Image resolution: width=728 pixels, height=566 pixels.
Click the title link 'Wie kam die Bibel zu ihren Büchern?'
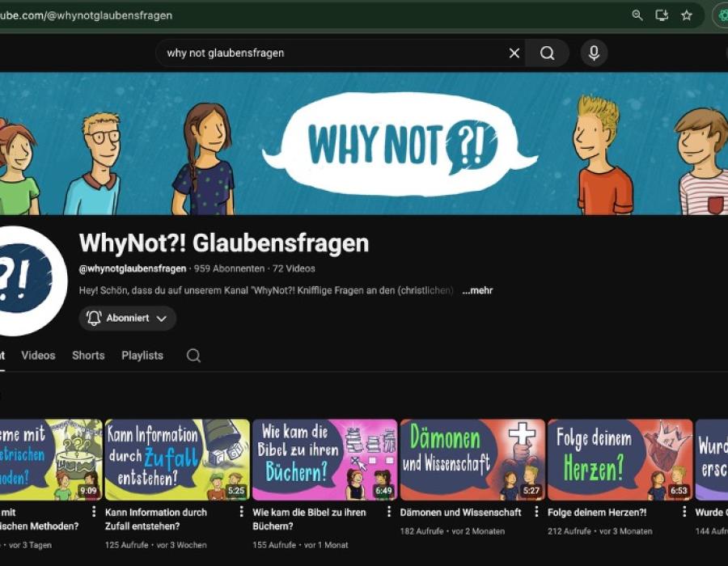pos(309,519)
